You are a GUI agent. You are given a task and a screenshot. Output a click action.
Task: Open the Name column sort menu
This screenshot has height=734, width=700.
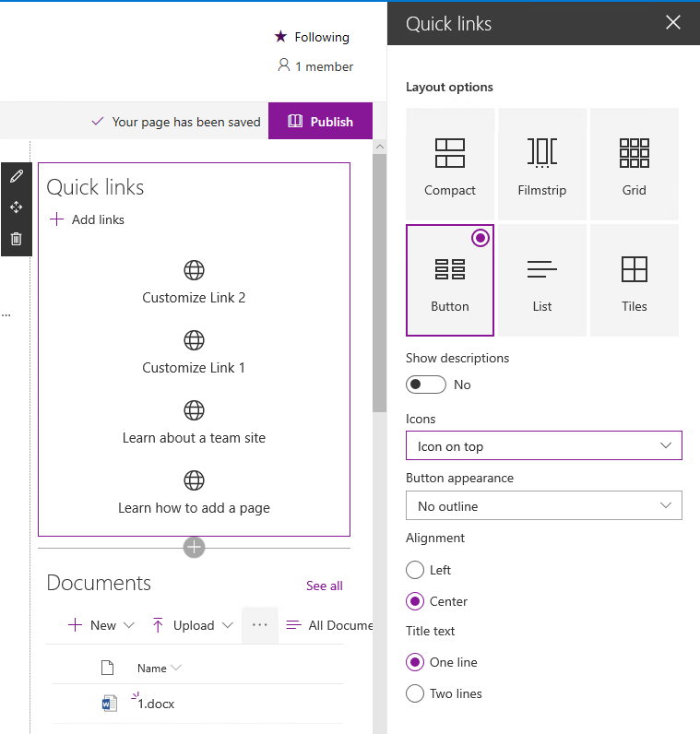(x=159, y=668)
